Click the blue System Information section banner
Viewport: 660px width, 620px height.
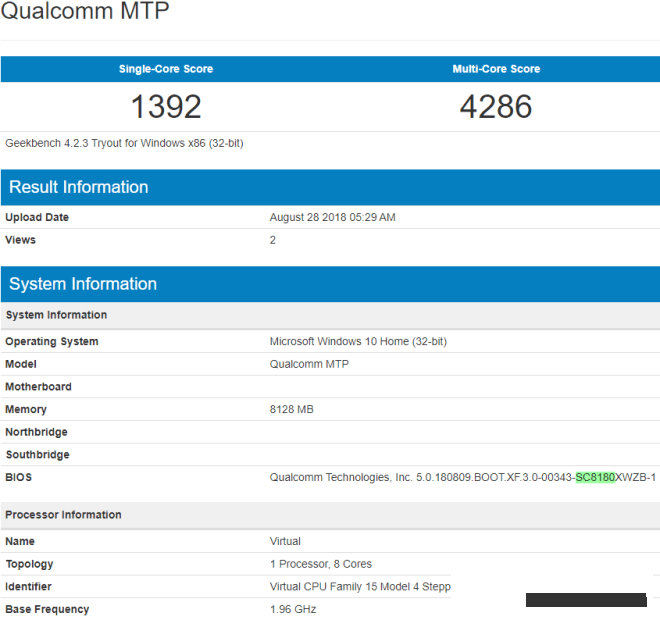330,284
